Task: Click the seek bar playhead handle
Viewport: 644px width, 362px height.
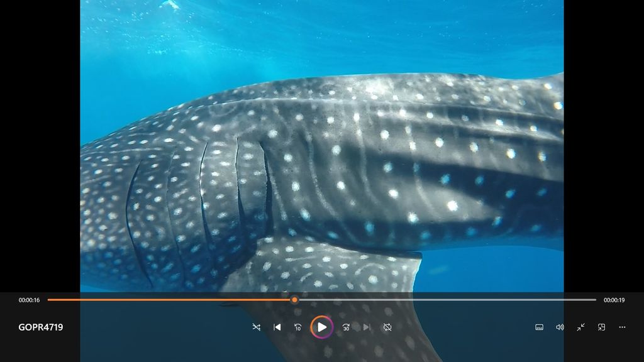Action: pos(294,300)
